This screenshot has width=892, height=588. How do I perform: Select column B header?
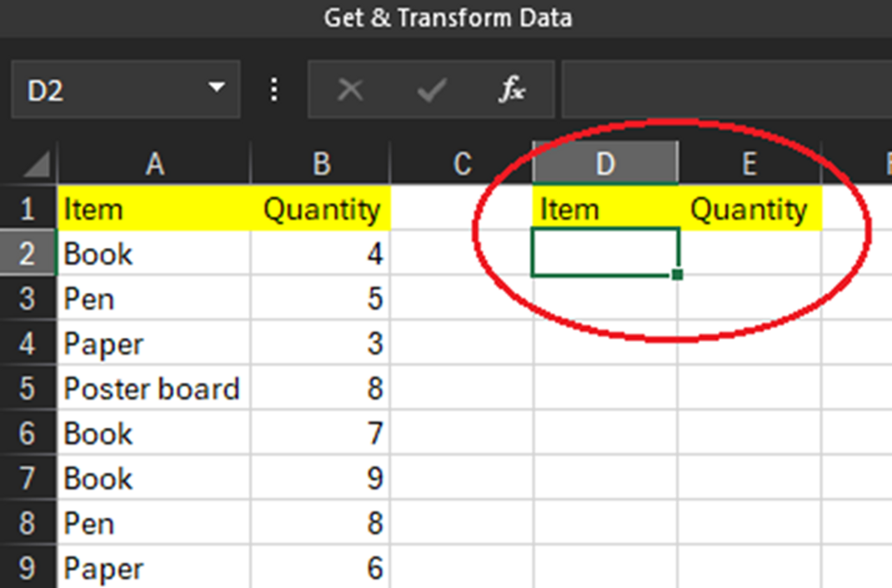(321, 164)
